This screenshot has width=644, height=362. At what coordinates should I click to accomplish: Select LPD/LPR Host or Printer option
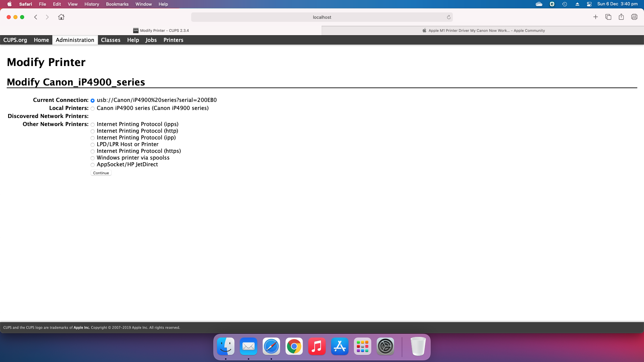tap(93, 145)
